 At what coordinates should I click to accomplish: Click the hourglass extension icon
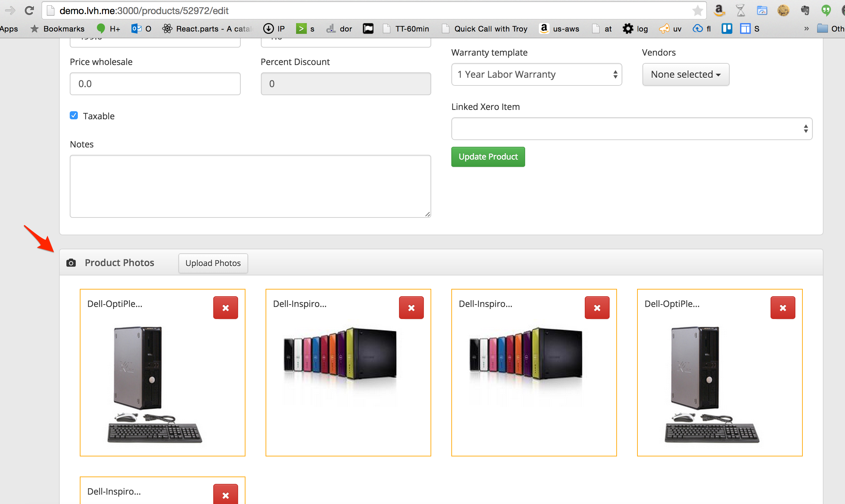click(x=740, y=10)
